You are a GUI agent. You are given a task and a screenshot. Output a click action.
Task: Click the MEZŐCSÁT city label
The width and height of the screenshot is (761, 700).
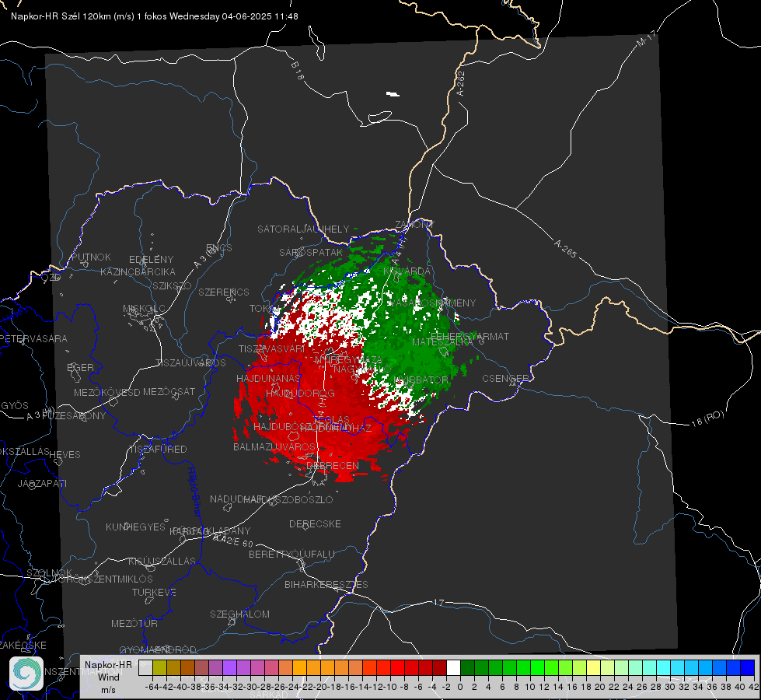pyautogui.click(x=169, y=391)
